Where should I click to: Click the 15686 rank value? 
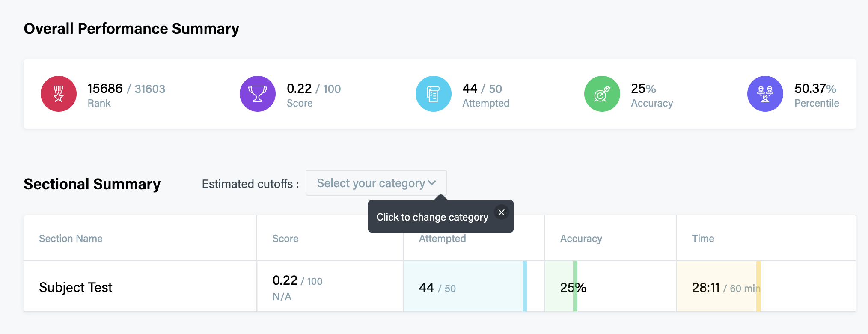coord(105,89)
